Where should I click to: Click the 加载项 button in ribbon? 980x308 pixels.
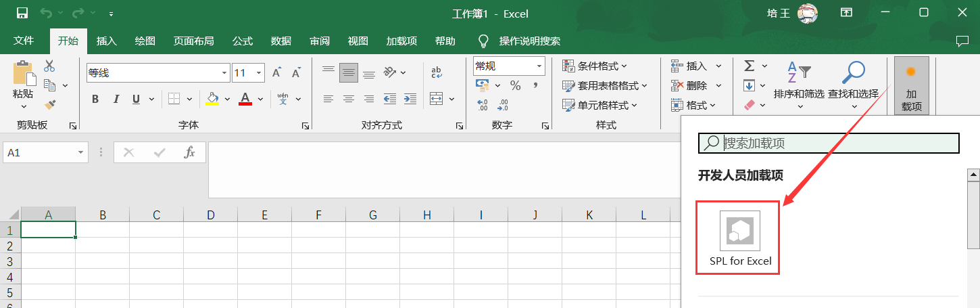[911, 85]
